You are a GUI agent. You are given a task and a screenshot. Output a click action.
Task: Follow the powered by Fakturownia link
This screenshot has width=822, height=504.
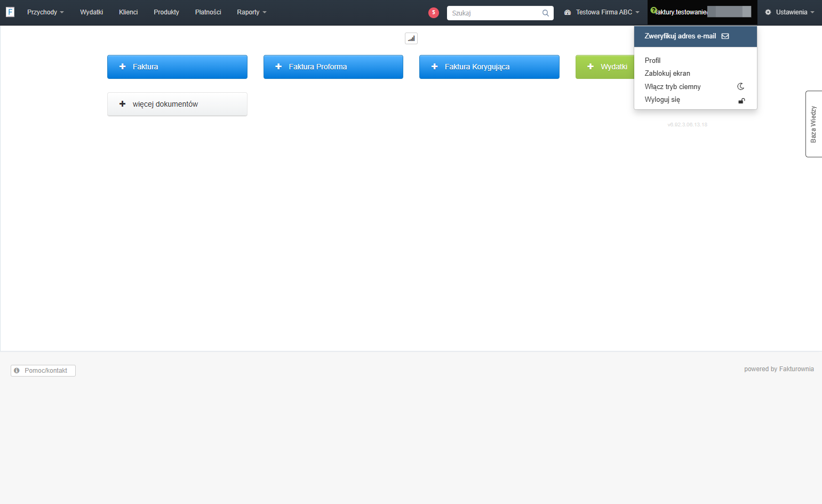(779, 369)
